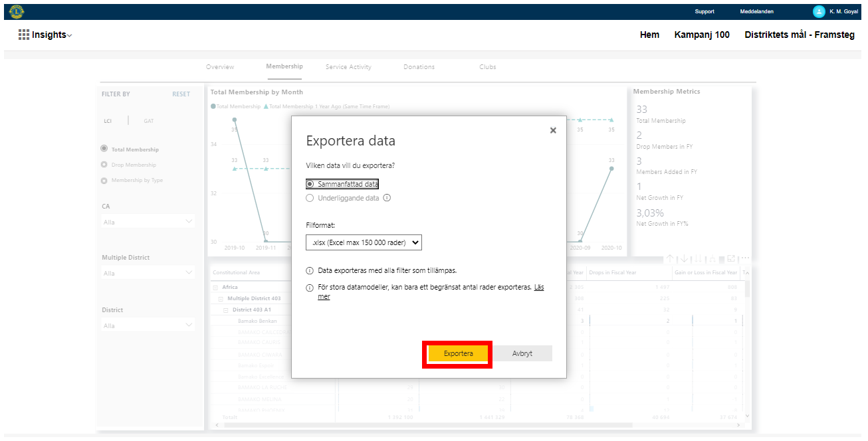Switch to the Service Activity tab
868x441 pixels.
click(x=348, y=67)
